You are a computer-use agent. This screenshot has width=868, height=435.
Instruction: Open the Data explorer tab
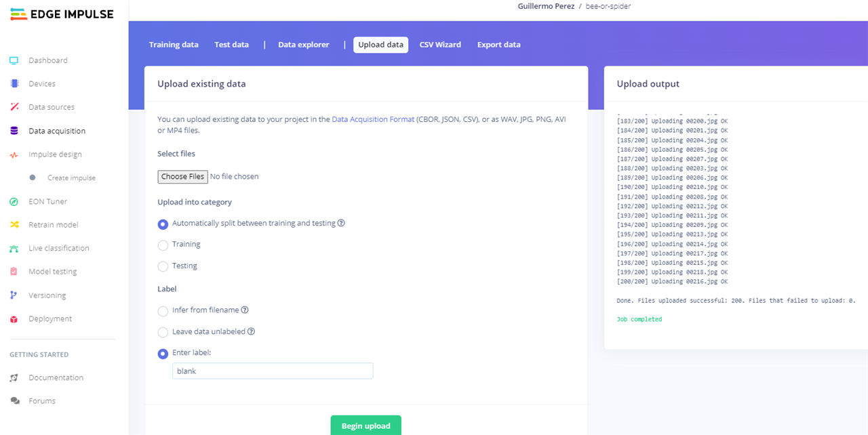(304, 45)
